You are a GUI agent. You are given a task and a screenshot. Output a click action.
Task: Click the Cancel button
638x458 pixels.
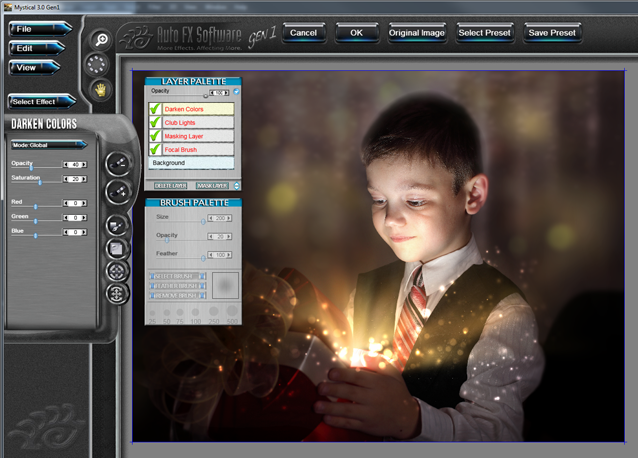tap(304, 33)
